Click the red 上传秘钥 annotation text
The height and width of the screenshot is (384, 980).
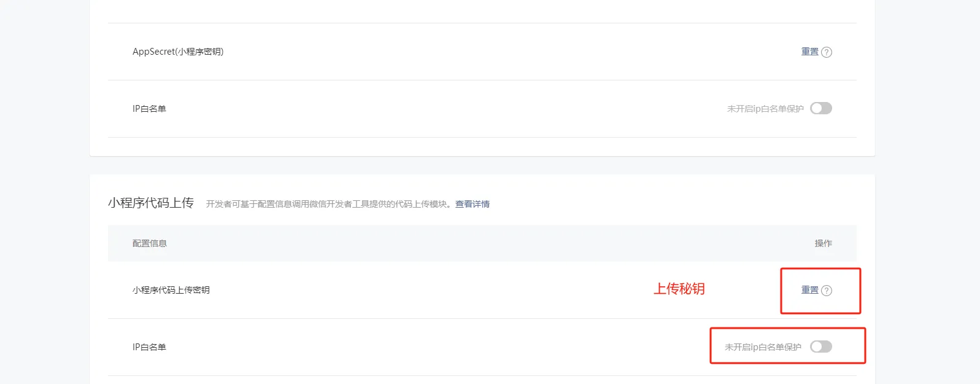click(x=679, y=289)
